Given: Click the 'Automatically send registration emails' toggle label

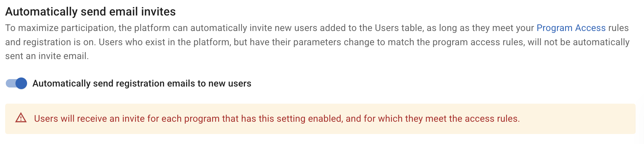Looking at the screenshot, I should (142, 83).
